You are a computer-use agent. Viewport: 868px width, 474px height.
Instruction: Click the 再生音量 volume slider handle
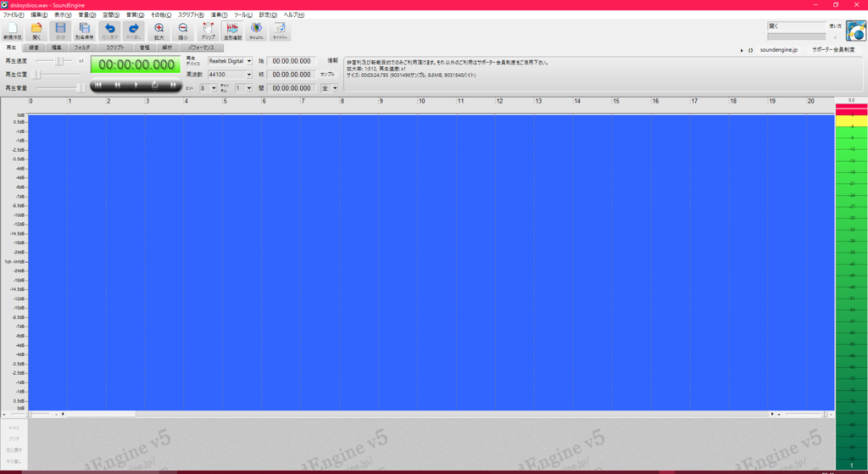(81, 87)
